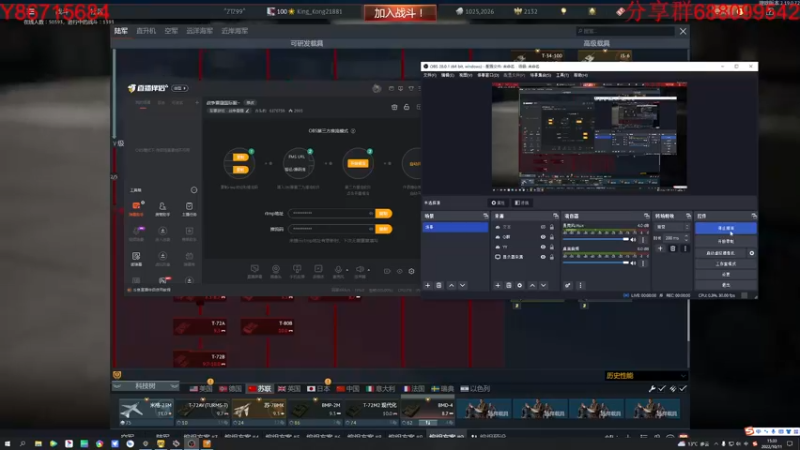Open mixer panel three-dot menu in OBS
800x450 pixels.
tap(580, 285)
